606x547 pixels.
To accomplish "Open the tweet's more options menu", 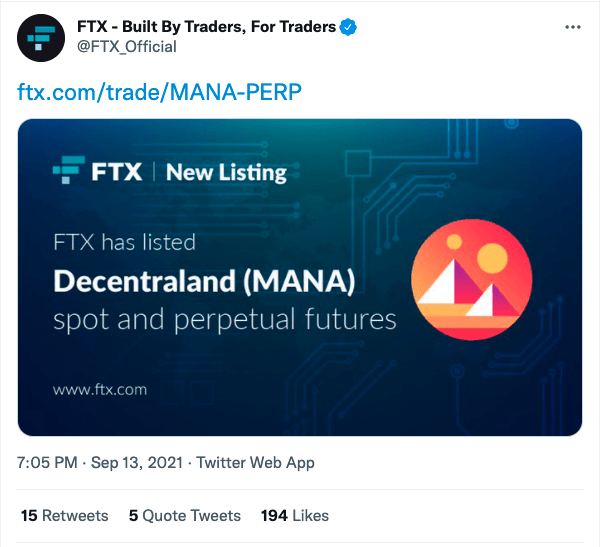I will [x=571, y=27].
